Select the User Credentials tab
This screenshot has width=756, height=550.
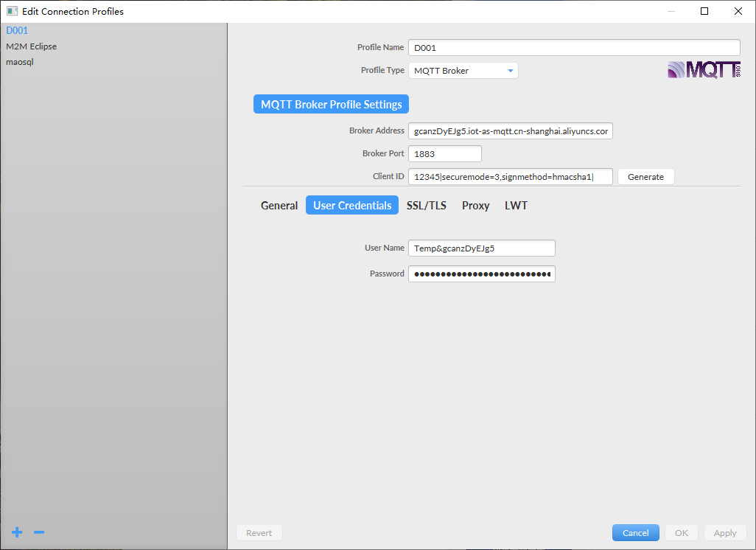click(352, 205)
